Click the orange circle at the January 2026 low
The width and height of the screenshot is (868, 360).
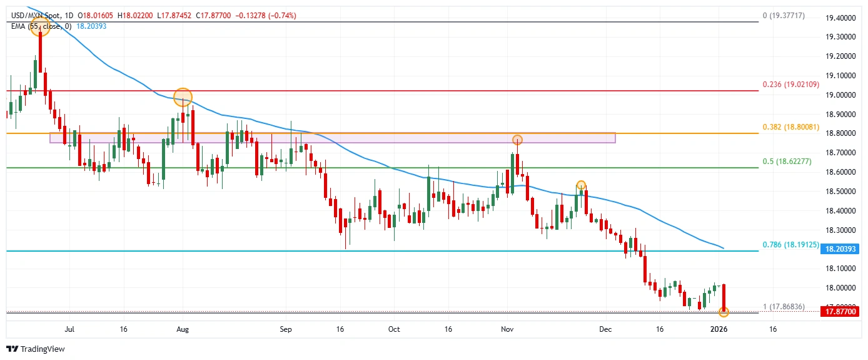point(724,312)
